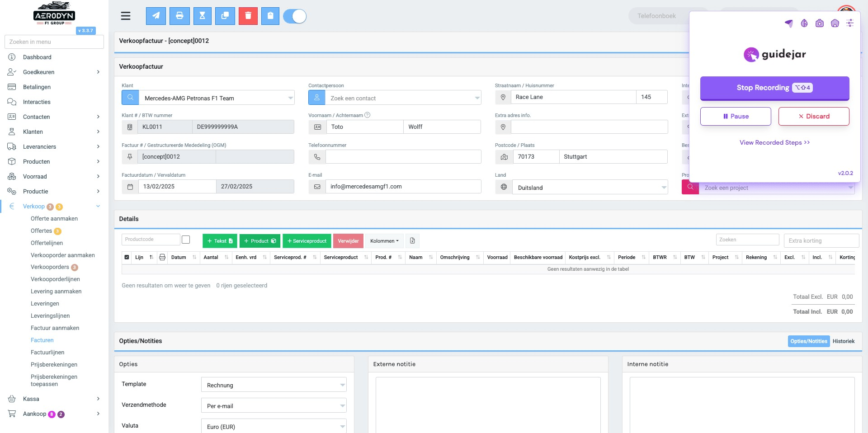Click the calendar icon beside Factuurdatum
The image size is (868, 433).
[x=130, y=187]
